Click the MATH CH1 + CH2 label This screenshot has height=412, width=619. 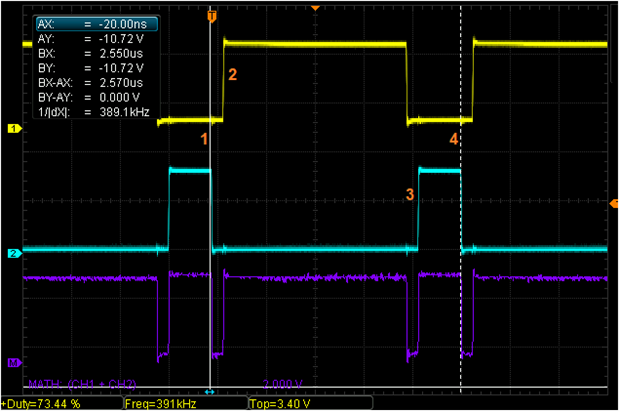pos(82,383)
